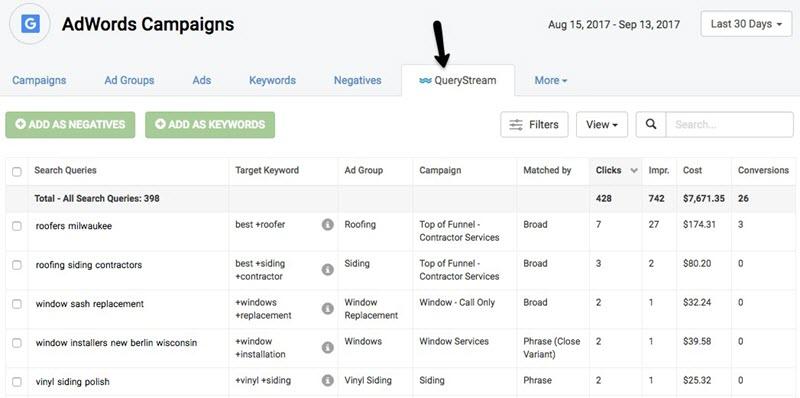Switch to the Campaigns tab

(39, 81)
